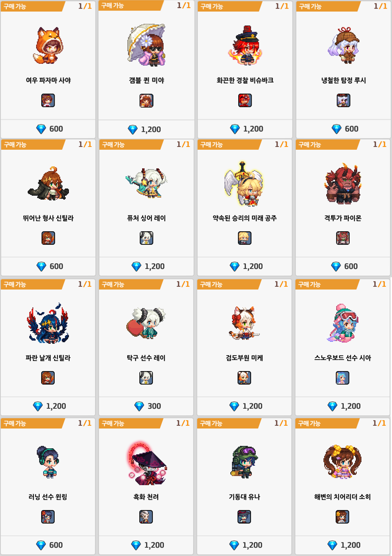Click the portrait icon under 냉철한 탐정 루시

(343, 100)
